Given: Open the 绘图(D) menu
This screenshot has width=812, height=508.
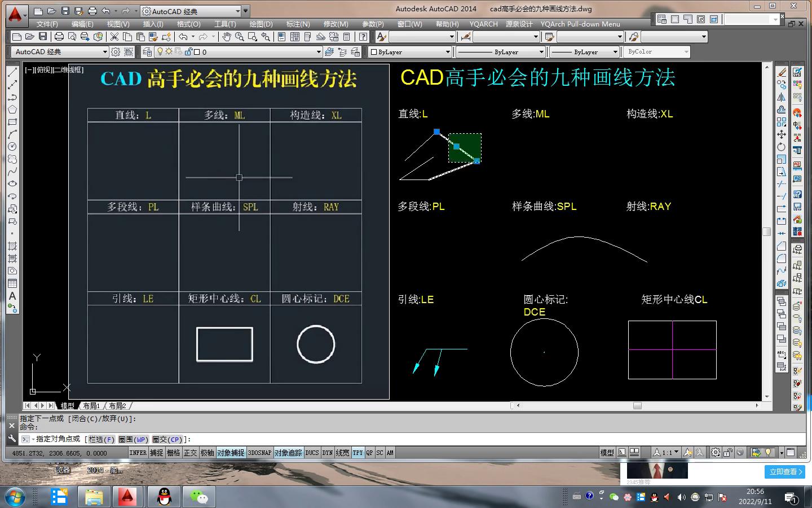Looking at the screenshot, I should point(261,24).
